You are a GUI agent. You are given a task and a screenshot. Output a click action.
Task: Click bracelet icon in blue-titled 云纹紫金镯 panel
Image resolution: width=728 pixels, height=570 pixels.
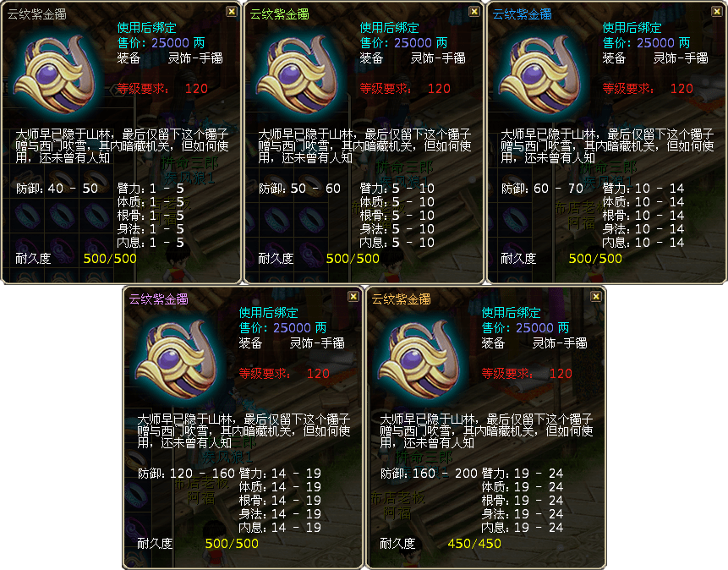[x=540, y=75]
